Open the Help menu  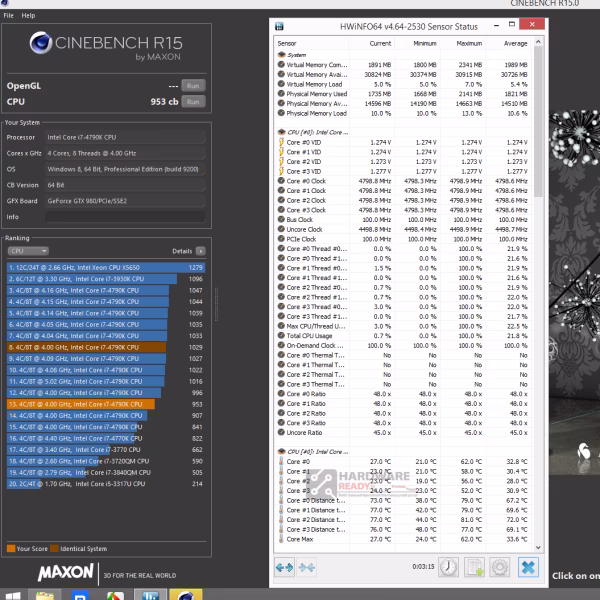click(28, 16)
